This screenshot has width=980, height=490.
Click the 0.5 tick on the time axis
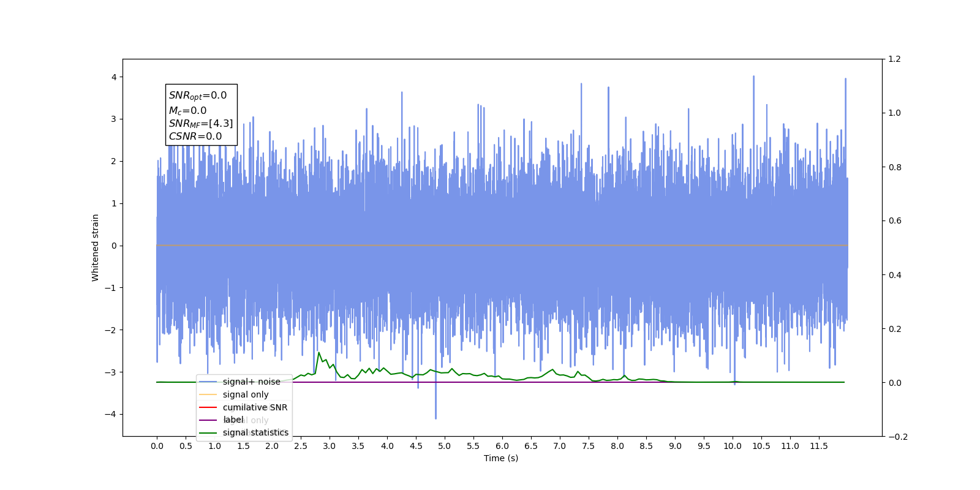click(186, 446)
